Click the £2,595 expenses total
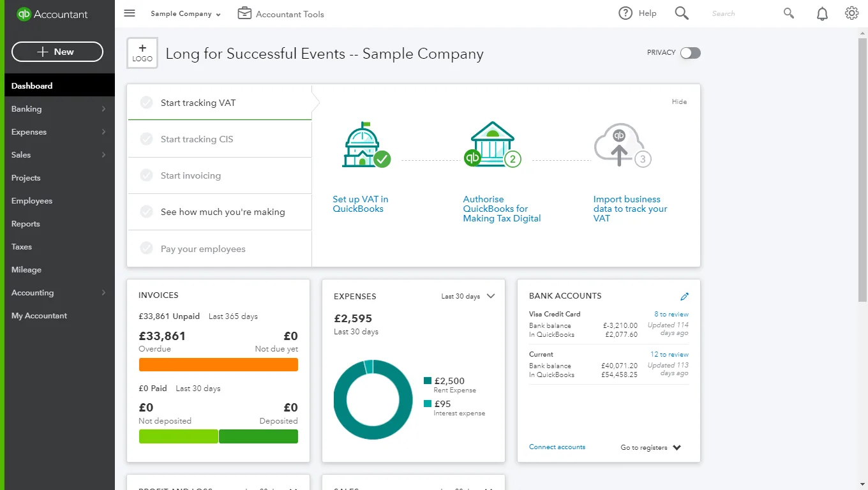868x490 pixels. [353, 318]
